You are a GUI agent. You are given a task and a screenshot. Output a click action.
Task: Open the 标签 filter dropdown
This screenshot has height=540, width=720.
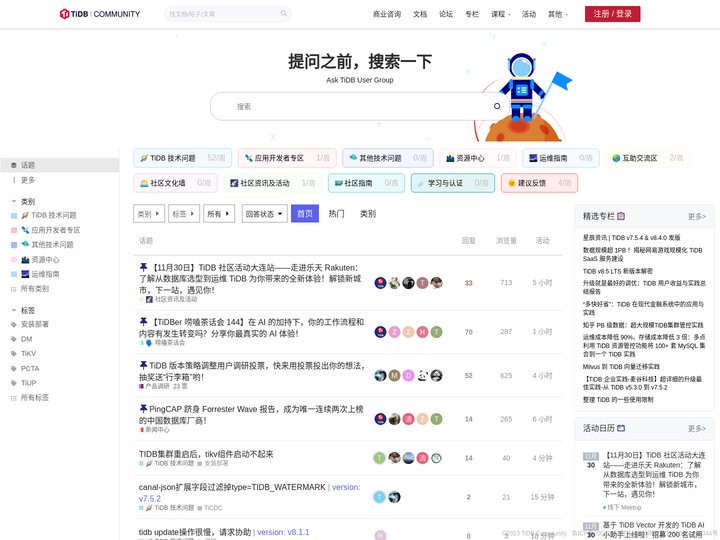coord(184,214)
